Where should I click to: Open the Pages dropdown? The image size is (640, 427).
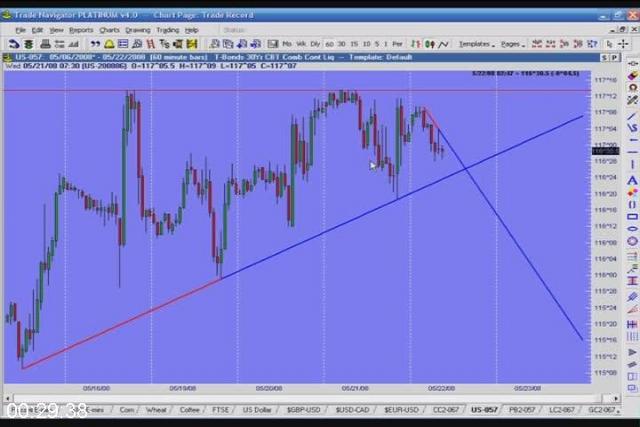[x=513, y=44]
